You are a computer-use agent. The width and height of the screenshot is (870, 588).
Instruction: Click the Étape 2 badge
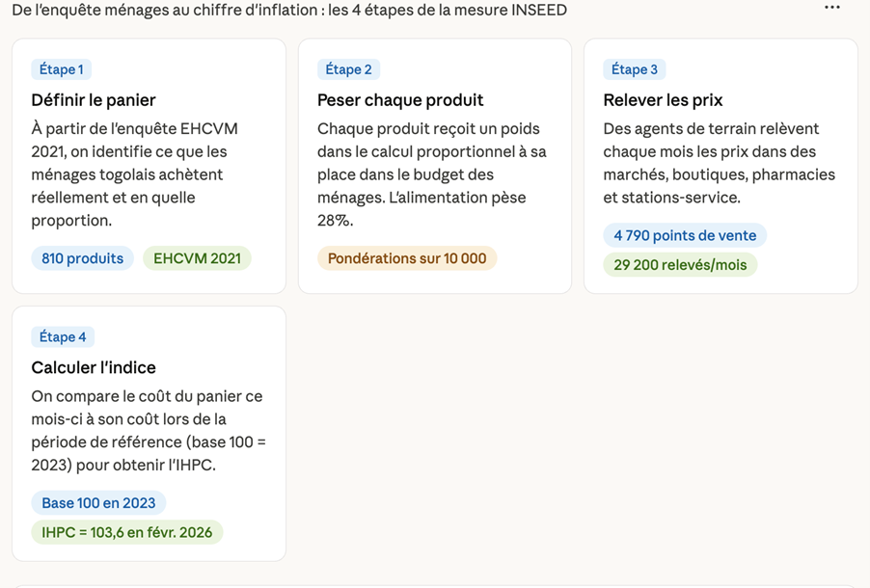click(x=348, y=69)
